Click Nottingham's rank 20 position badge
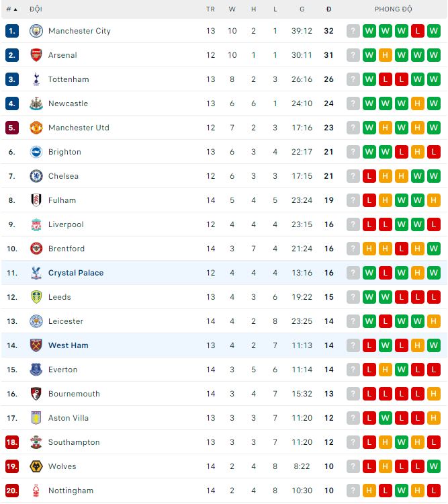 11,491
